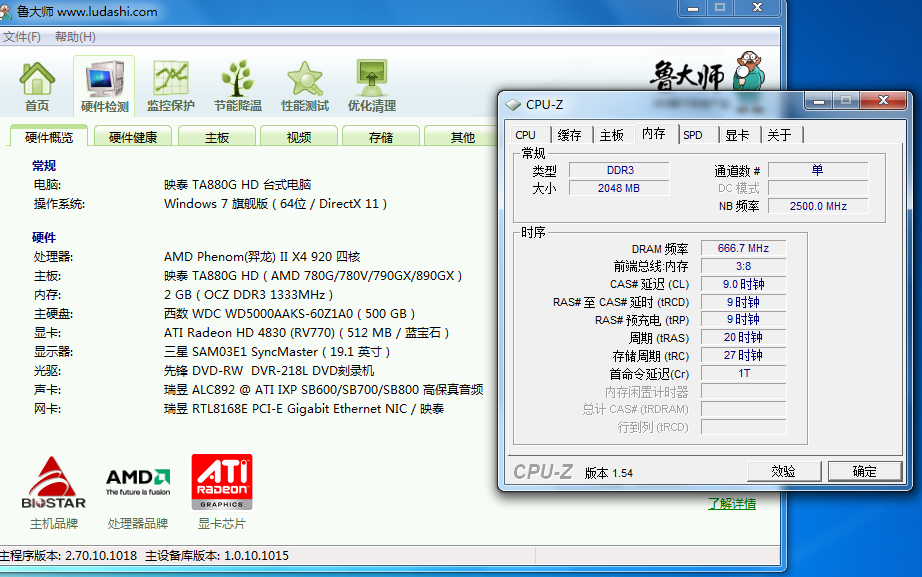The image size is (922, 577).
Task: Click the 处理器 AMD Phenom II X4 920 text
Action: (262, 256)
